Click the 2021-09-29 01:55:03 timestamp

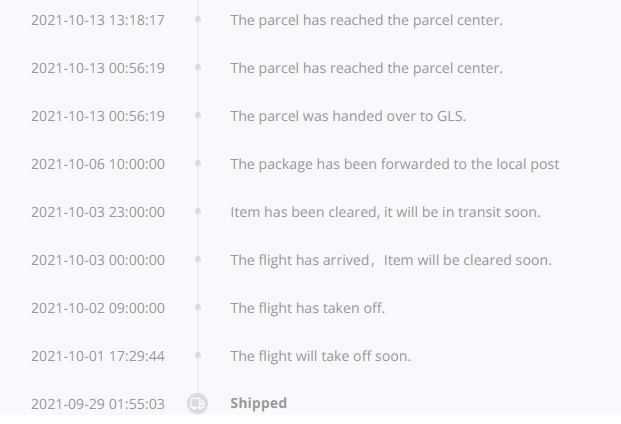coord(98,403)
